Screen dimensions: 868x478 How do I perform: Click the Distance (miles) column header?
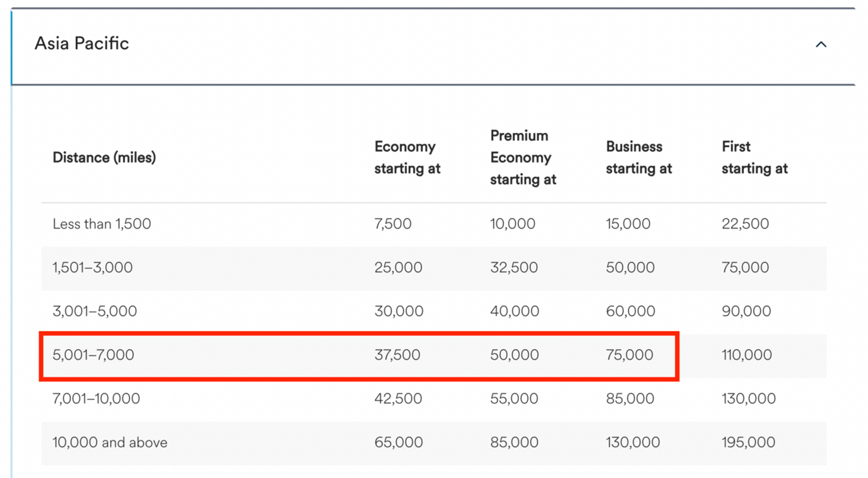tap(104, 158)
